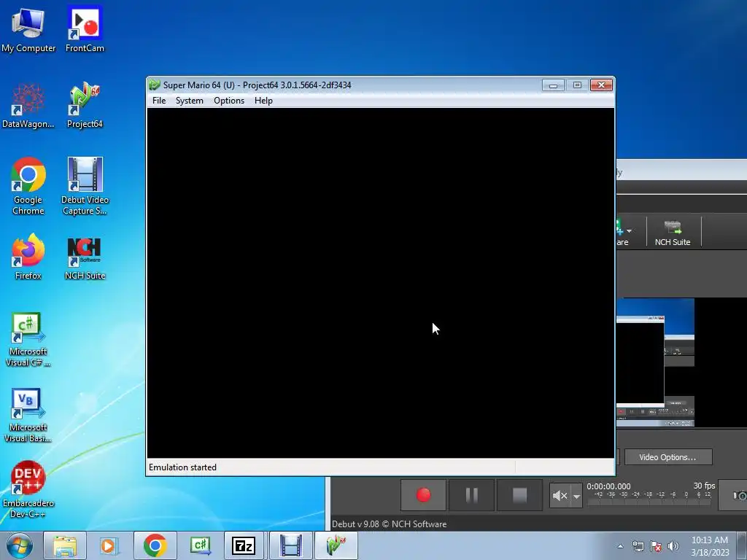The image size is (747, 560).
Task: Show hidden system tray icons arrow
Action: [620, 546]
